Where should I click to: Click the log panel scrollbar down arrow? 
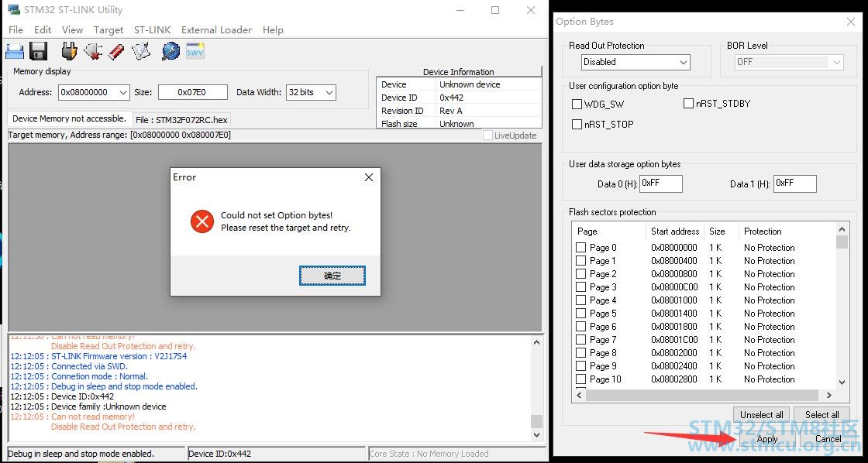pyautogui.click(x=536, y=435)
